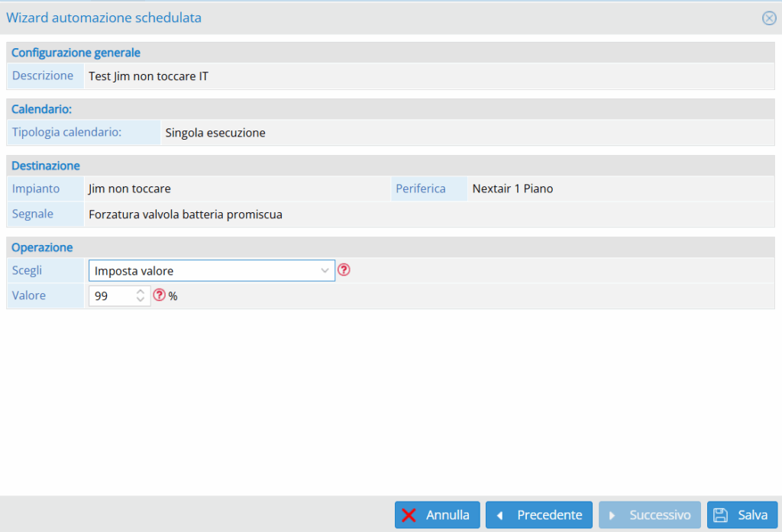Cancel the wizard with Annulla
This screenshot has height=532, width=782.
(x=438, y=514)
